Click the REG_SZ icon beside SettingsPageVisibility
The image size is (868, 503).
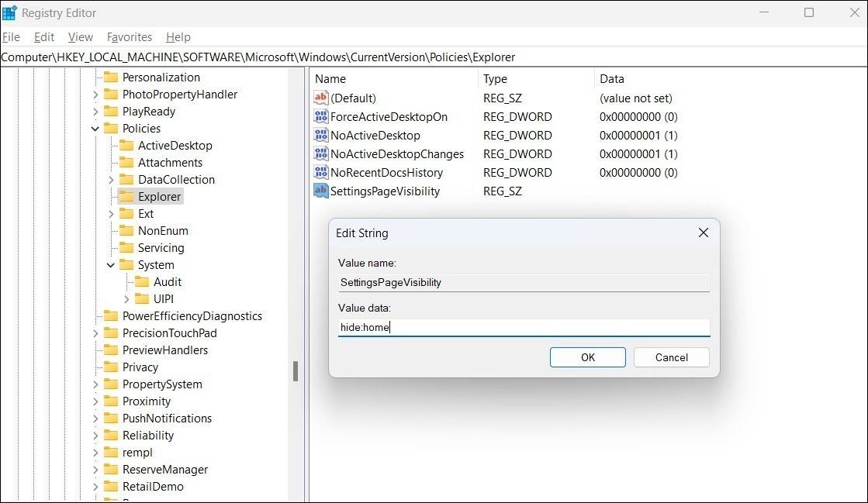pos(320,191)
